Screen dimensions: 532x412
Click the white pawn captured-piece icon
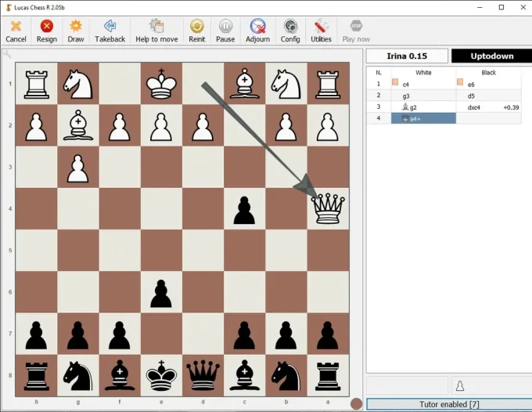tap(460, 385)
